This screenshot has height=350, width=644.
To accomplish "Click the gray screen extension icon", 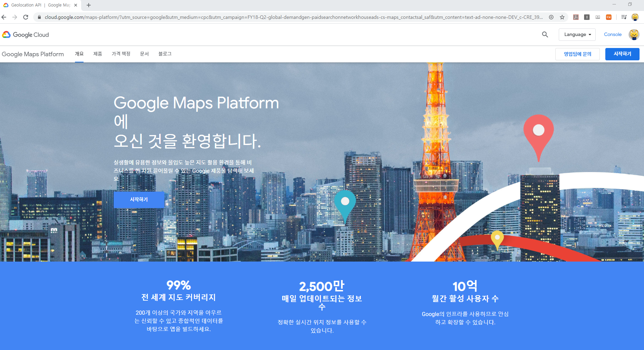I will 598,17.
